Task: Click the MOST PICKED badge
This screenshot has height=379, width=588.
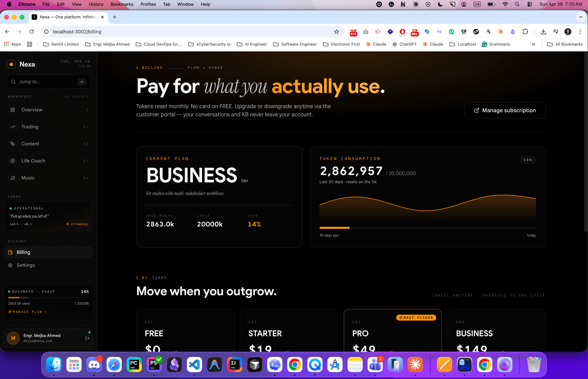Action: point(416,318)
